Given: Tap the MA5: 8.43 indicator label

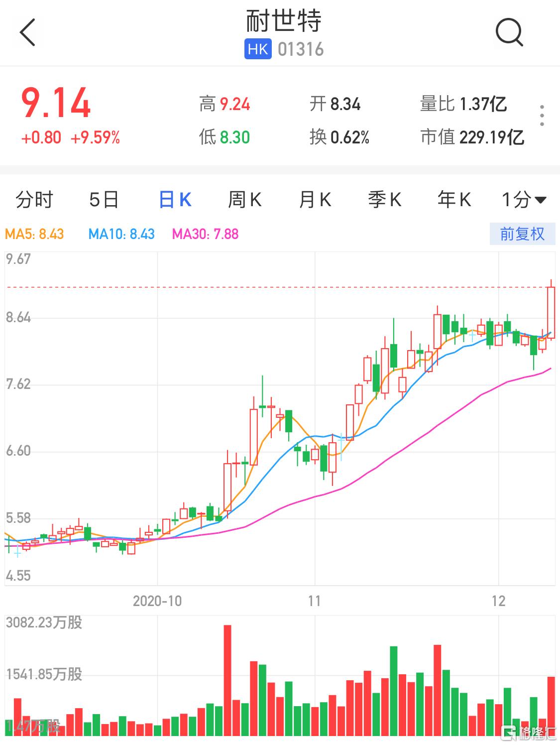Looking at the screenshot, I should coord(34,234).
